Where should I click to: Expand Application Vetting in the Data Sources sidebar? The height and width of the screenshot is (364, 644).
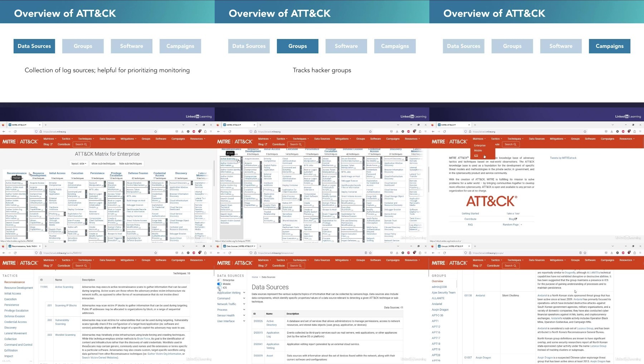[x=244, y=293]
